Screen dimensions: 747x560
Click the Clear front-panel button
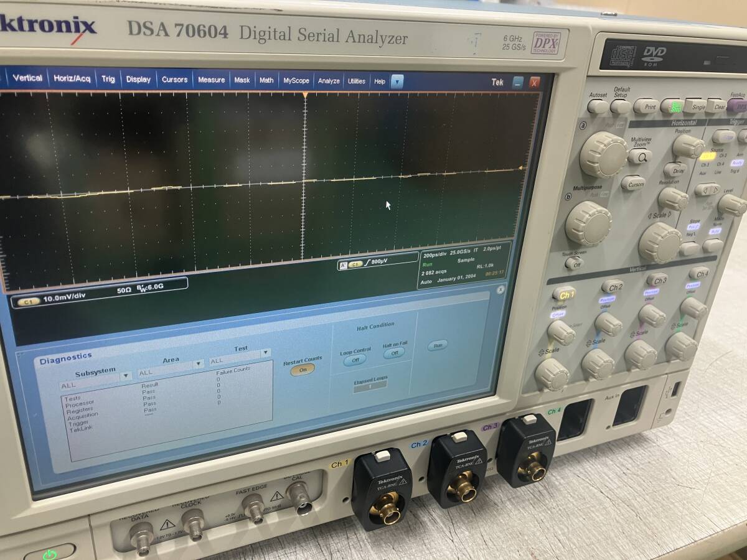click(717, 106)
